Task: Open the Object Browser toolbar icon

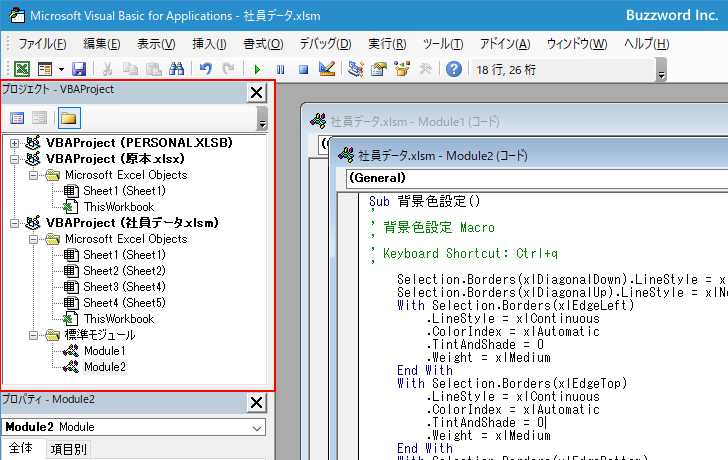Action: pos(402,69)
